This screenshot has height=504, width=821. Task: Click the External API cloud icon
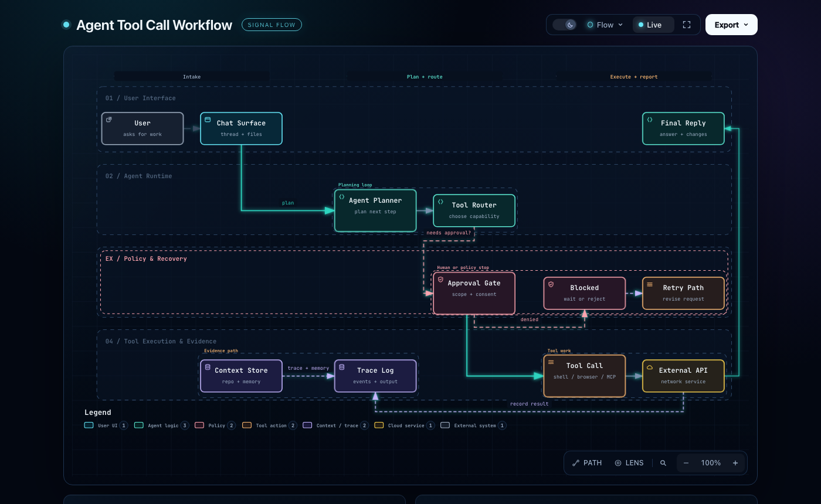tap(650, 367)
